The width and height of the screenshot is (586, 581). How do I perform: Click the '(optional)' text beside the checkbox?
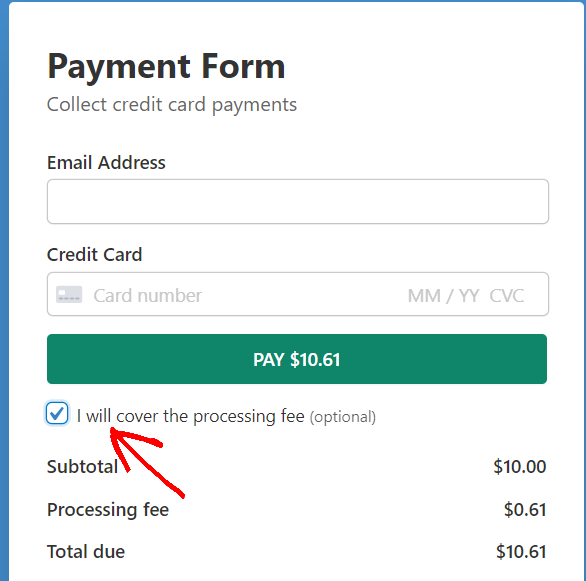point(343,417)
